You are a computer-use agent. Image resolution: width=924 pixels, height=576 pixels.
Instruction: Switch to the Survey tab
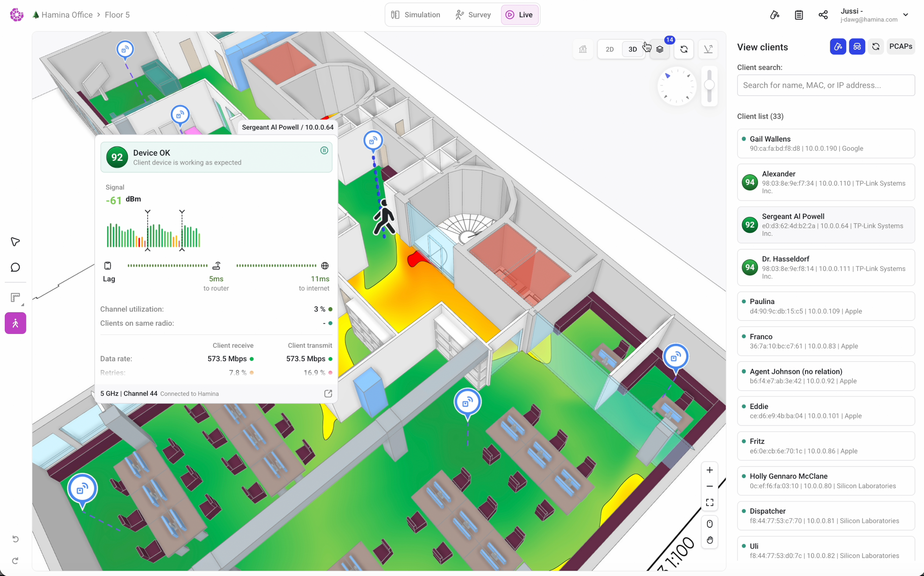[x=473, y=15]
